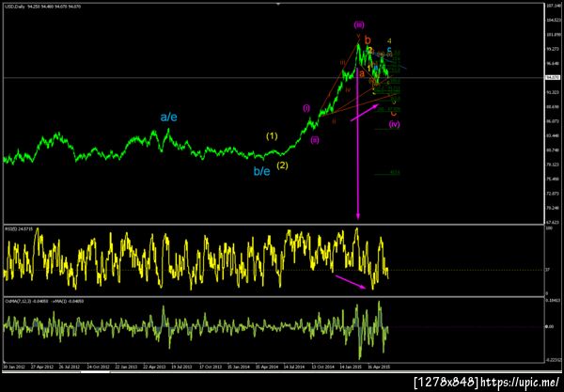Screen dimensions: 564x392
Task: Click the yellow '(1)' wave label
Action: pyautogui.click(x=272, y=136)
